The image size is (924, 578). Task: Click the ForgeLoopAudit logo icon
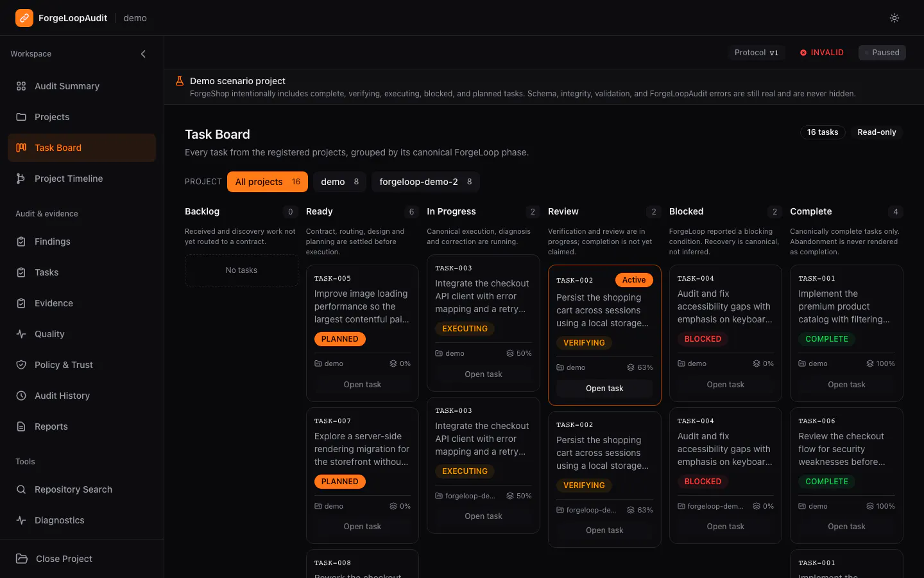(24, 18)
